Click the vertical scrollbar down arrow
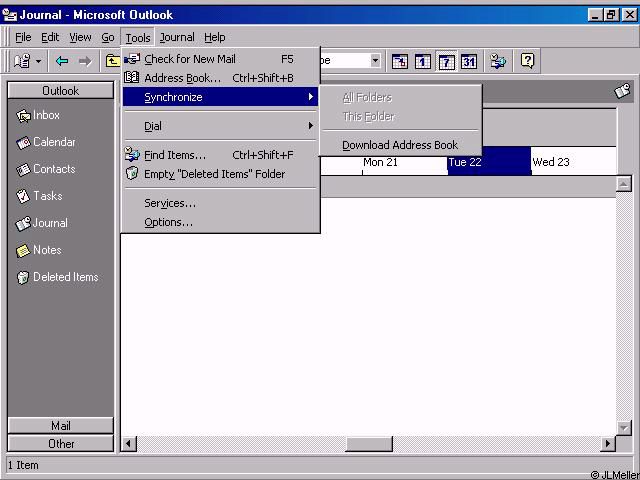The height and width of the screenshot is (480, 640). (624, 428)
